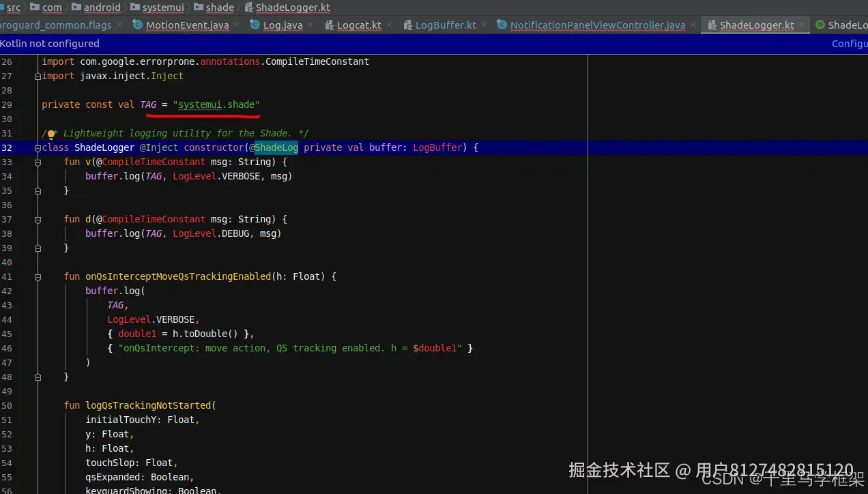
Task: Click the ShadeLogger.kt tab's Kotlin file icon
Action: coord(712,25)
